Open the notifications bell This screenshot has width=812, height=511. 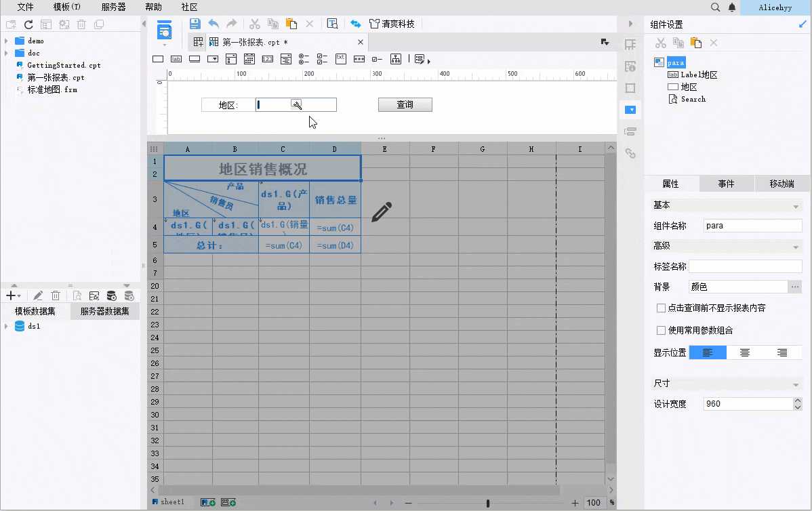coord(732,7)
